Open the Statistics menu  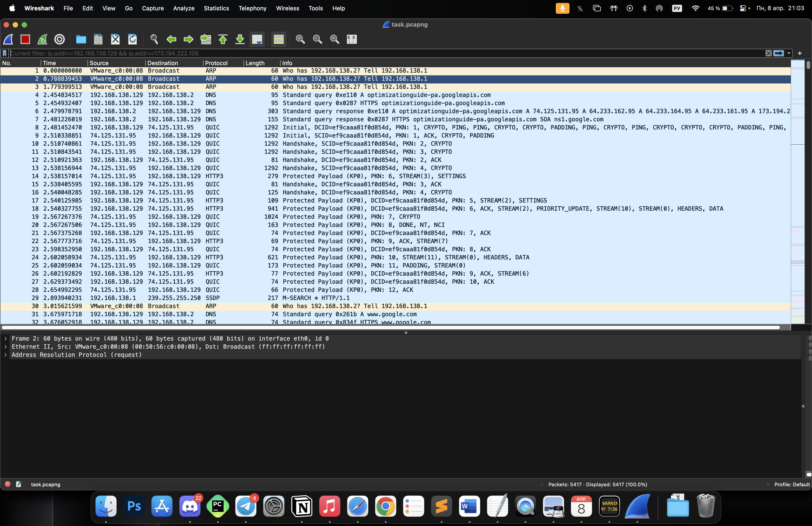point(216,8)
